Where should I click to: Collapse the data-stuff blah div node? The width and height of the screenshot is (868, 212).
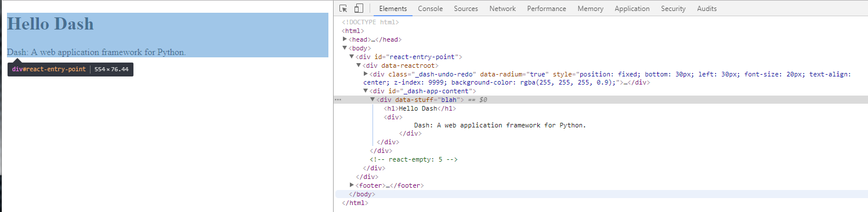point(372,99)
